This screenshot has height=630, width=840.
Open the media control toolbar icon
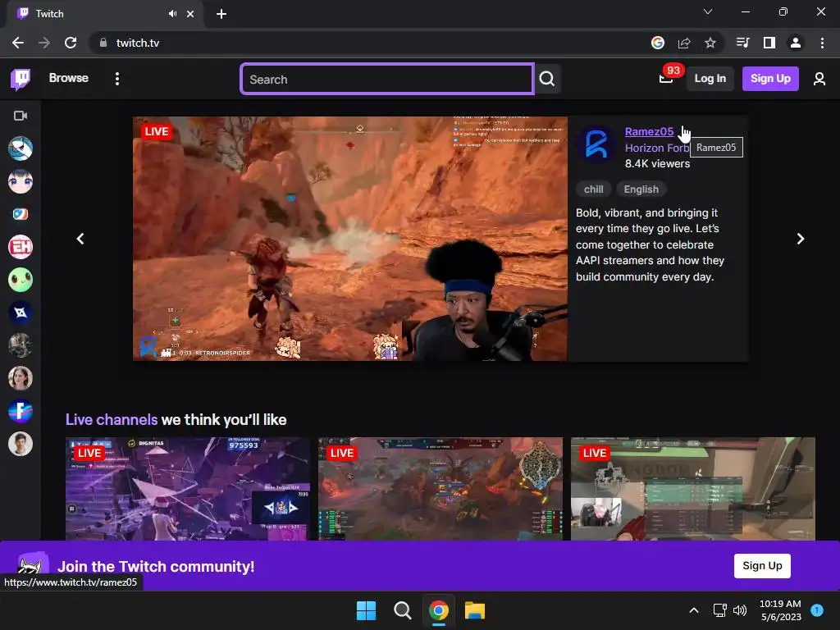click(x=742, y=43)
